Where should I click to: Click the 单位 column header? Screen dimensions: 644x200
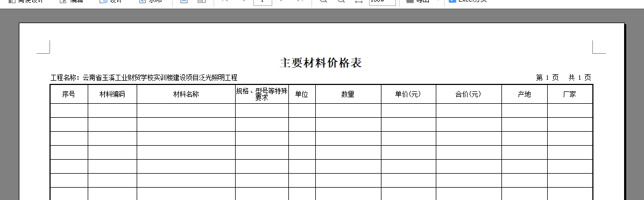(301, 94)
